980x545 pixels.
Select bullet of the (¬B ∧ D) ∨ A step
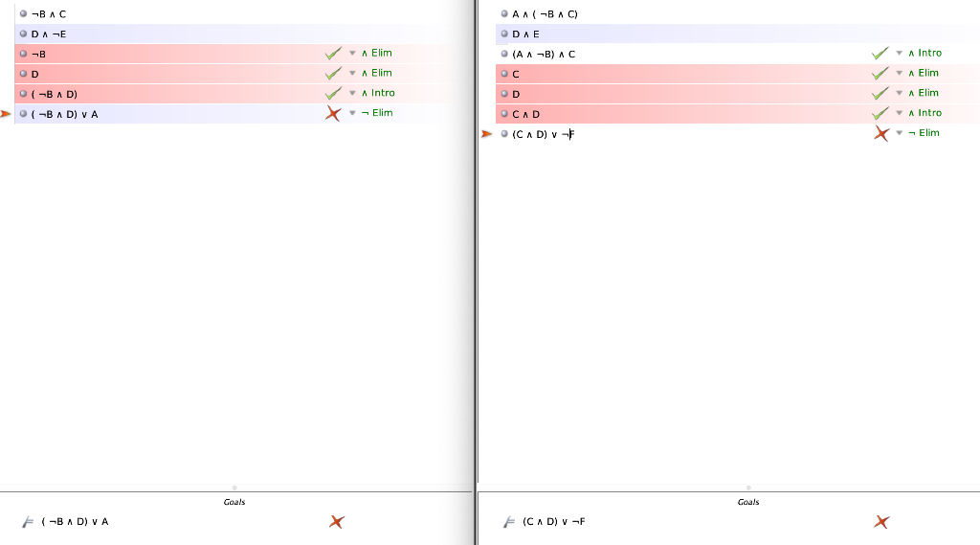click(23, 114)
